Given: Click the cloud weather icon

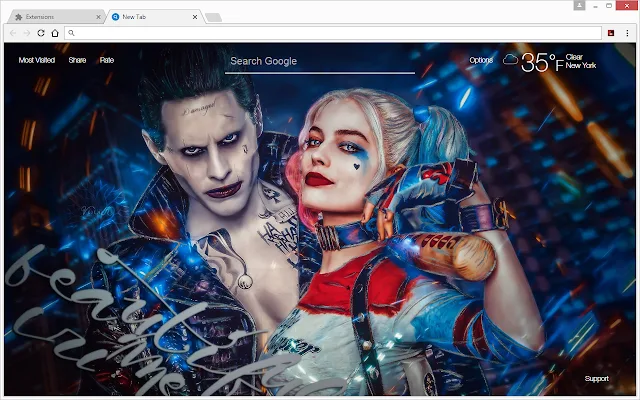Looking at the screenshot, I should pyautogui.click(x=510, y=60).
